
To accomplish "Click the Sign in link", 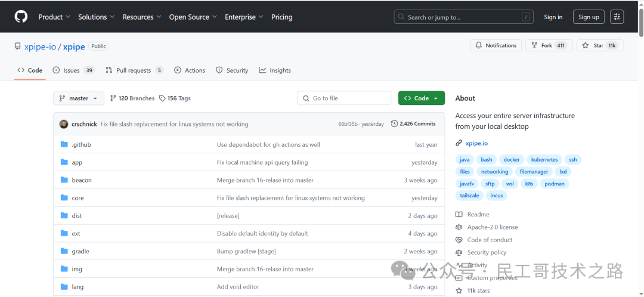I will click(553, 17).
